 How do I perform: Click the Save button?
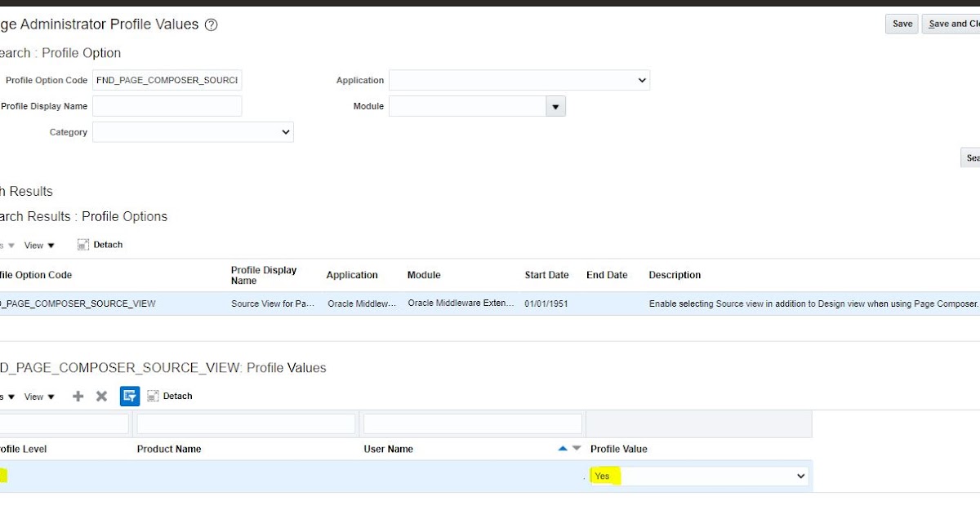[x=902, y=24]
